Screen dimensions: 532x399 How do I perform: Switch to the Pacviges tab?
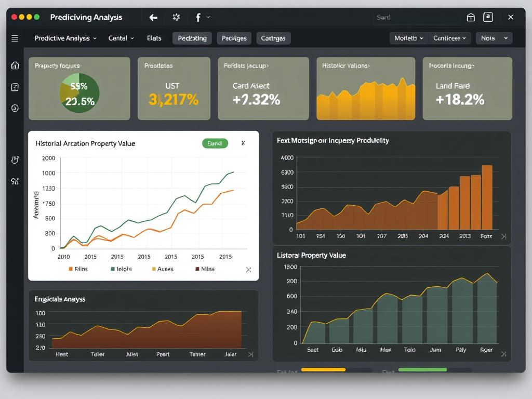[234, 38]
